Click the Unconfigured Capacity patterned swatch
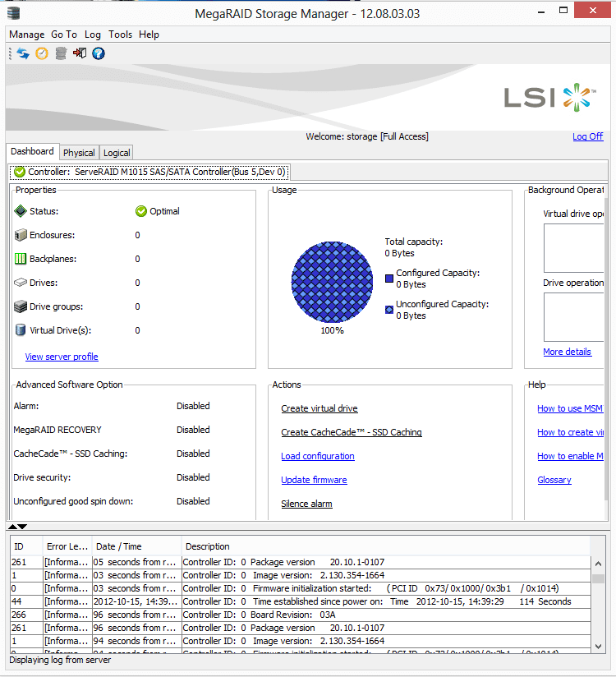Viewport: 616px width, 677px height. (389, 310)
